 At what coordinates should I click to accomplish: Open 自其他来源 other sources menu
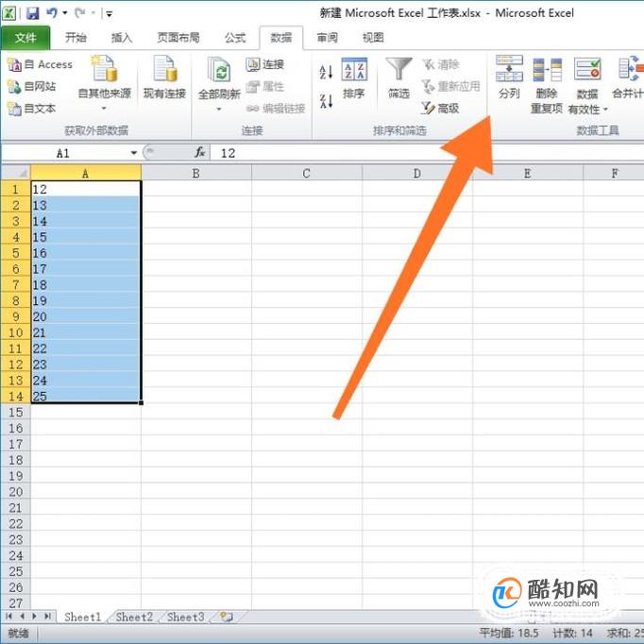[x=104, y=82]
